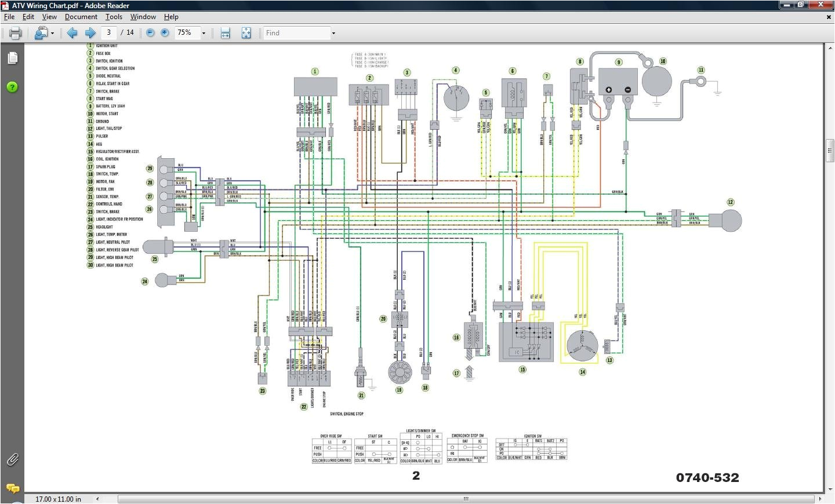Click the left scroll arrow at bottom

(x=97, y=499)
